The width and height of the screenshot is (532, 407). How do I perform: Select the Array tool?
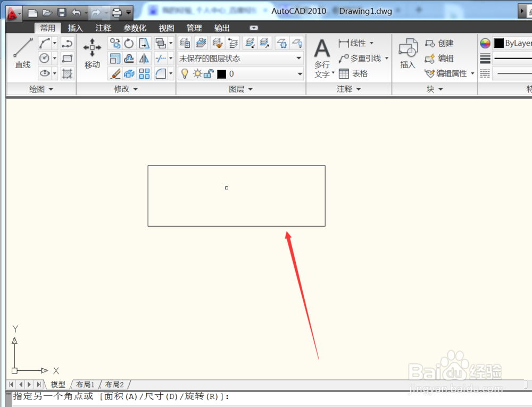[144, 73]
